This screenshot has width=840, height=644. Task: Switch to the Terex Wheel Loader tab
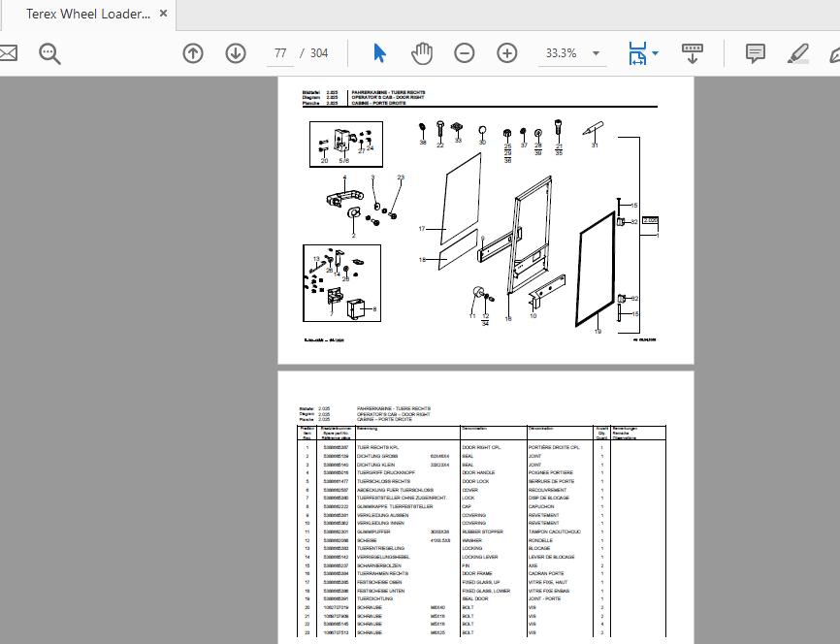tap(87, 15)
